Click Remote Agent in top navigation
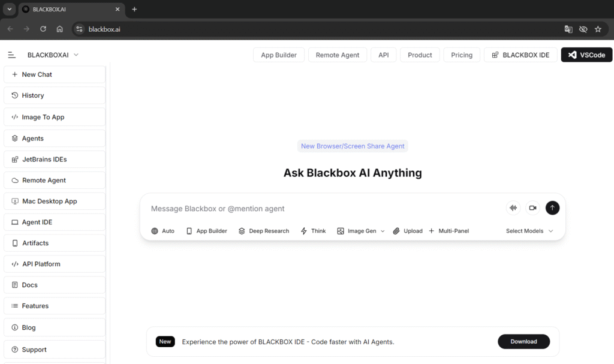Screen dimensions: 614x364 [338, 55]
